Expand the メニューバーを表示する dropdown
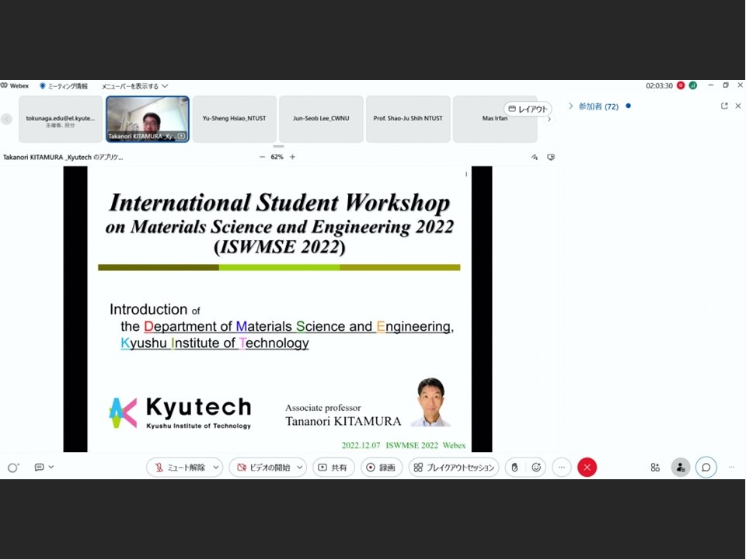746x560 pixels. pyautogui.click(x=134, y=86)
